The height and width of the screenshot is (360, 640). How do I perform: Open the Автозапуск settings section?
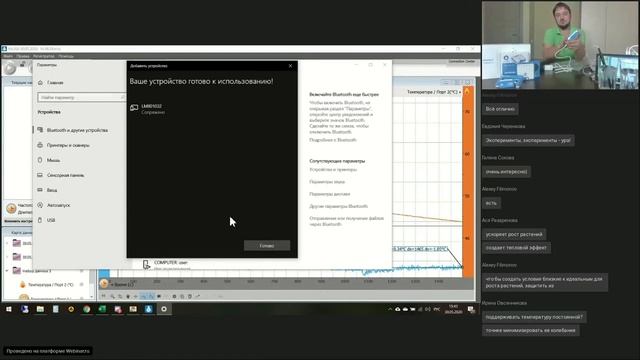54,205
